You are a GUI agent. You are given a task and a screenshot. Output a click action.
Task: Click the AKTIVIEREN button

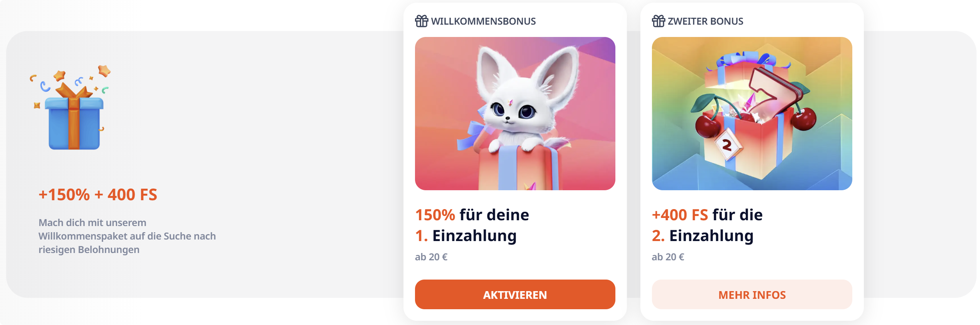(x=515, y=295)
